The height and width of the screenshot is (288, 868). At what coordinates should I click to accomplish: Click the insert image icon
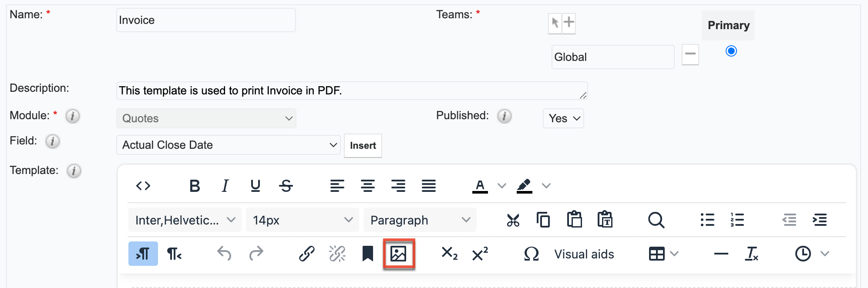pyautogui.click(x=398, y=254)
